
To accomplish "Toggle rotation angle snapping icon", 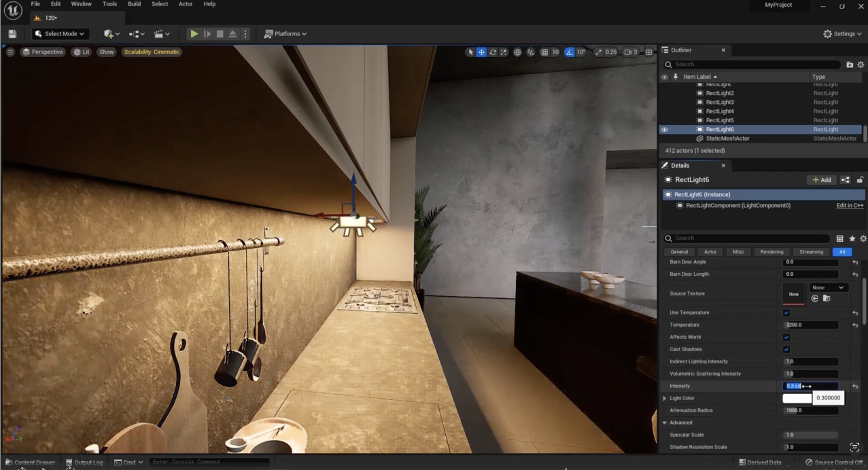I will click(x=569, y=52).
